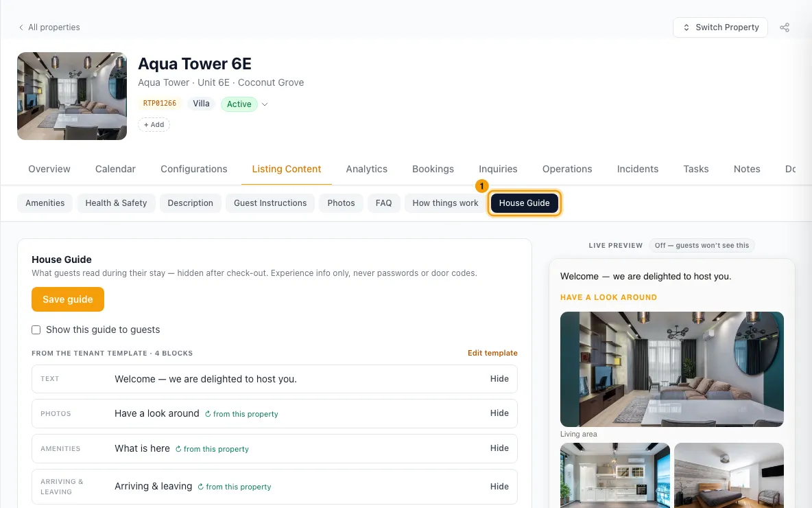Open the Notes tab
The width and height of the screenshot is (812, 508).
[747, 169]
